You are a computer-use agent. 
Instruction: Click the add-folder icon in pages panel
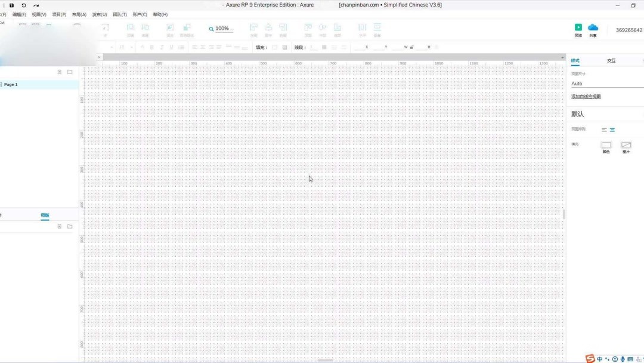(70, 72)
